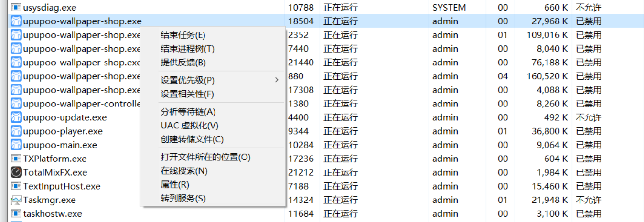
Task: Click the Taskmgr.exe process icon
Action: click(x=16, y=200)
